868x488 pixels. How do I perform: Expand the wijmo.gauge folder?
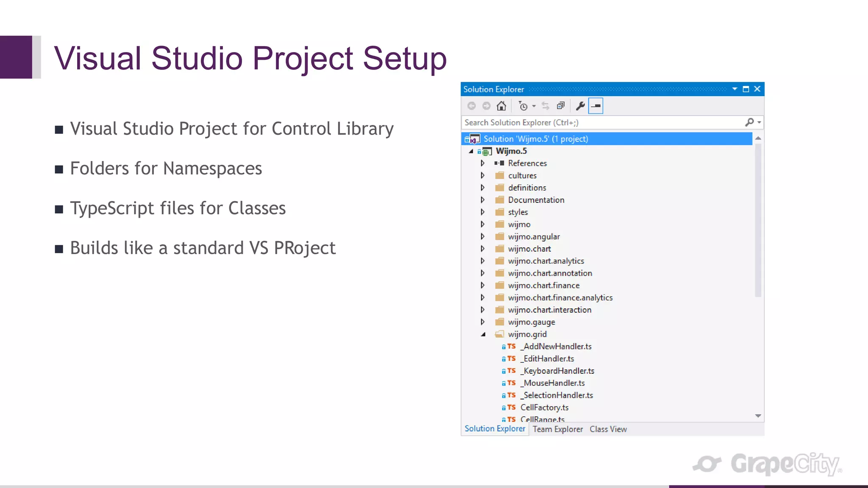click(x=482, y=322)
